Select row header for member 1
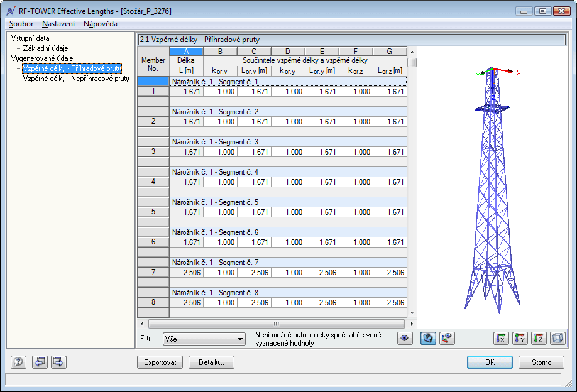Image resolution: width=577 pixels, height=392 pixels. coord(153,91)
